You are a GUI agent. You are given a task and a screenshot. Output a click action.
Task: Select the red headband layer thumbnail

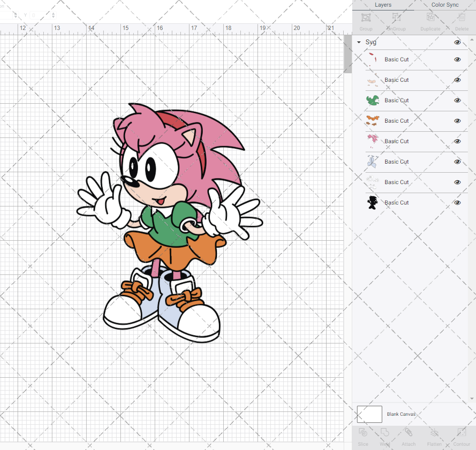pos(373,59)
